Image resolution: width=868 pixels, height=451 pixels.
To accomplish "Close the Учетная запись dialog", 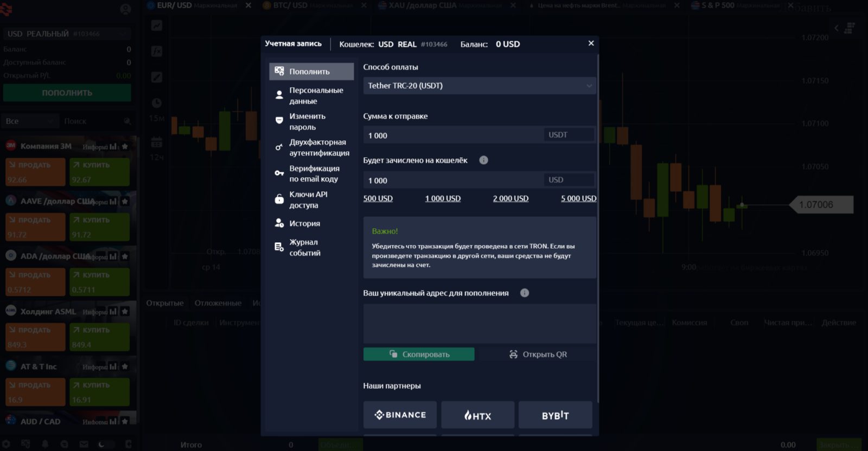I will (591, 43).
